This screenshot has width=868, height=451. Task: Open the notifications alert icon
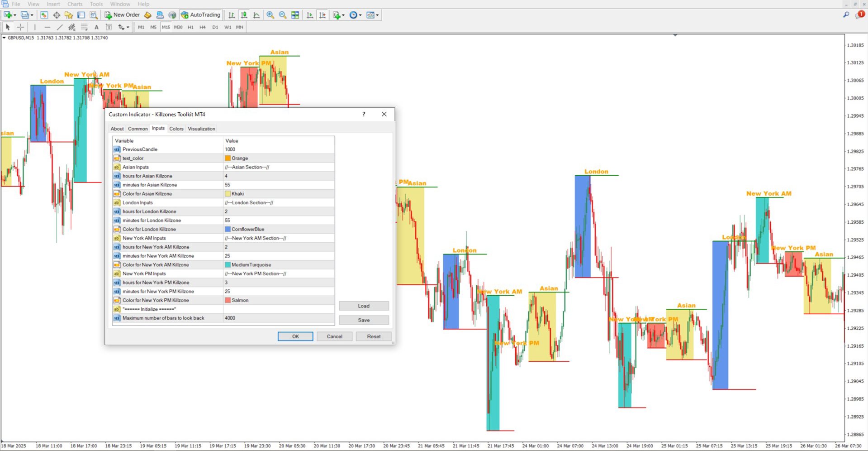coord(860,14)
